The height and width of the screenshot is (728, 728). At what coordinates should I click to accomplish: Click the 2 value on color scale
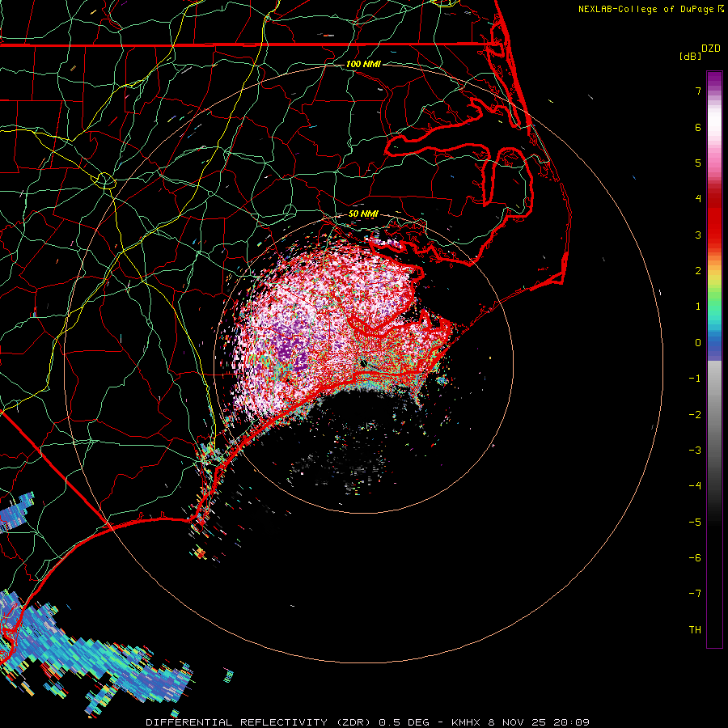(x=698, y=271)
